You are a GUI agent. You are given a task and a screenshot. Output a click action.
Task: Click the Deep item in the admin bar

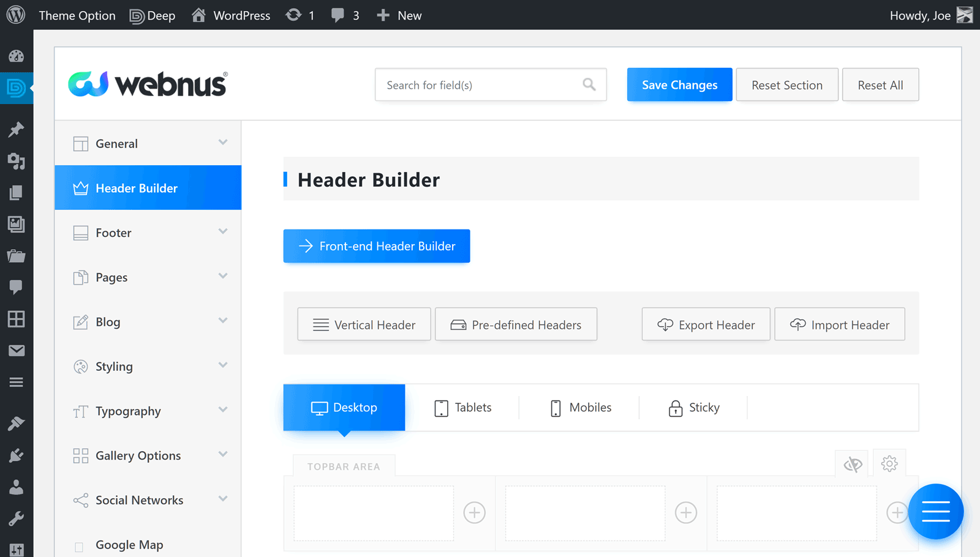coord(153,15)
